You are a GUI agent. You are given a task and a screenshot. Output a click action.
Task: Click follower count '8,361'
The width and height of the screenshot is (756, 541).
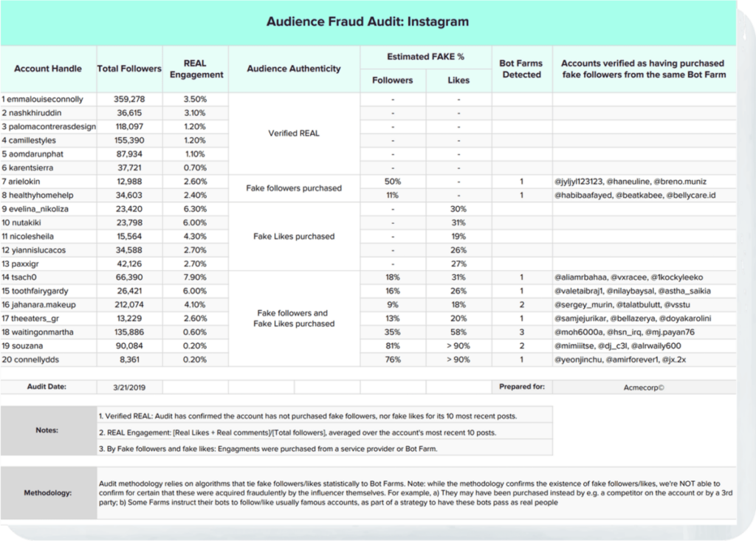pos(129,359)
